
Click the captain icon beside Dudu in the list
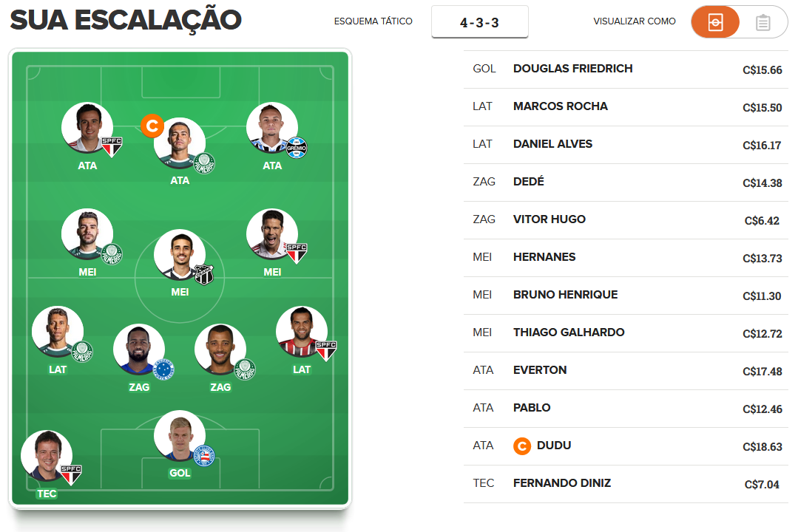coord(521,446)
